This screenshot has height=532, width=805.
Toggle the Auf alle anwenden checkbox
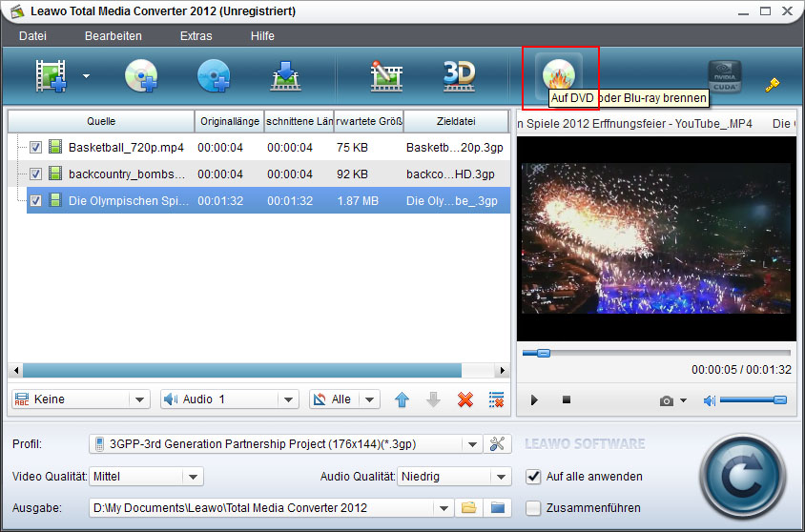pyautogui.click(x=533, y=477)
